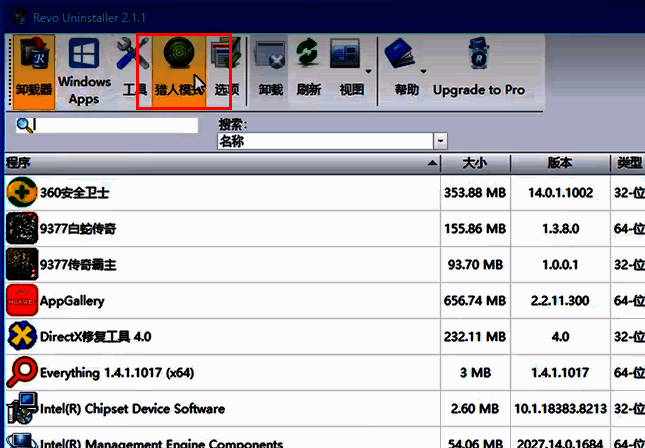This screenshot has height=448, width=645.
Task: Select the AppGallery row name
Action: click(72, 301)
